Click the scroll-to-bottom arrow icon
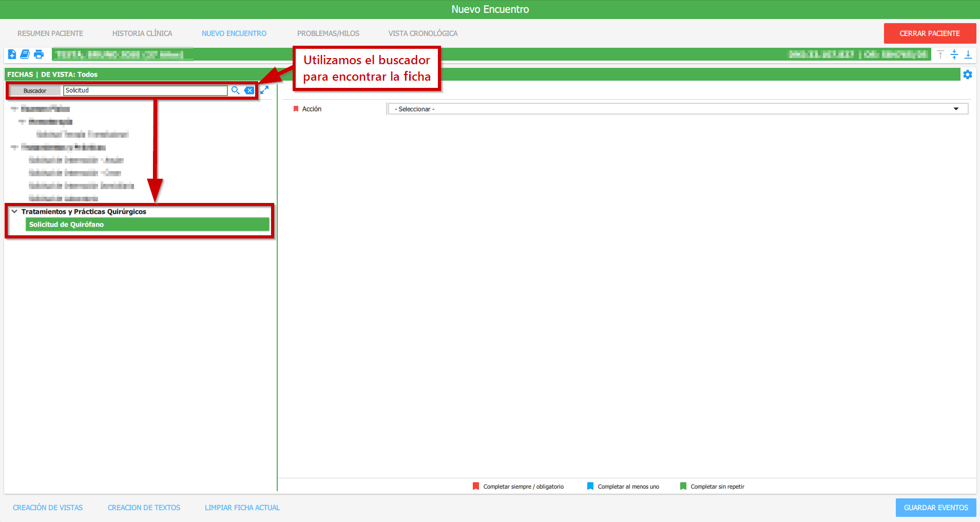This screenshot has width=980, height=522. [968, 54]
